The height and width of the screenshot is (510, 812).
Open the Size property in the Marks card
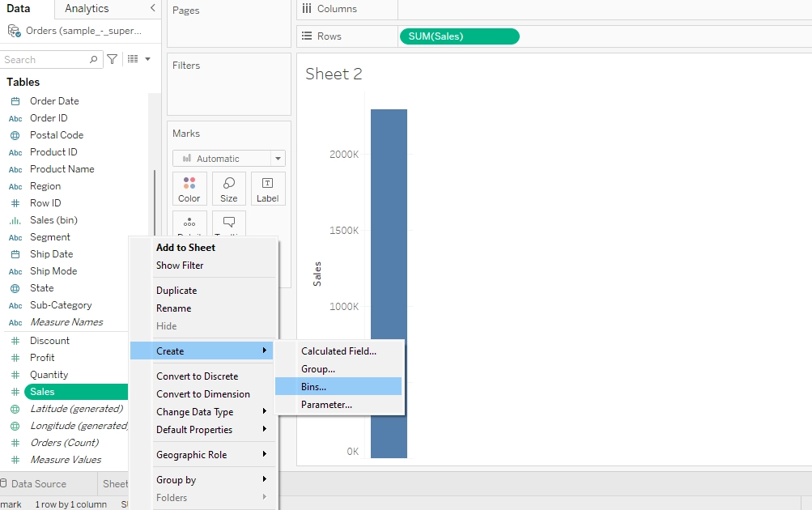[228, 188]
